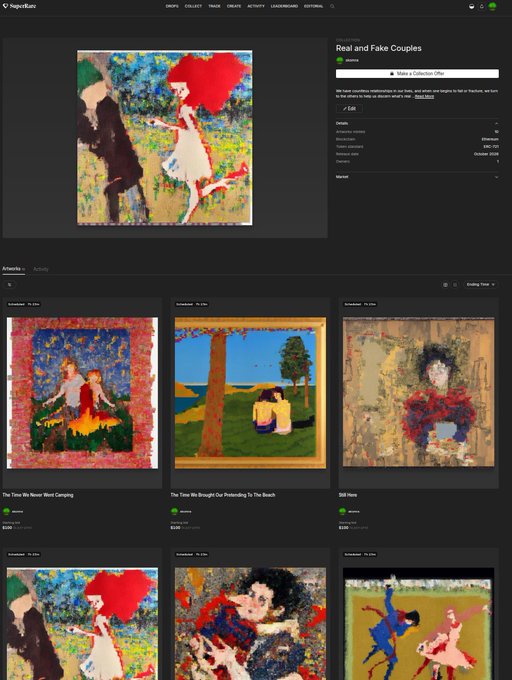
Task: Open The Time We Never Went Camping artwork
Action: pyautogui.click(x=82, y=393)
